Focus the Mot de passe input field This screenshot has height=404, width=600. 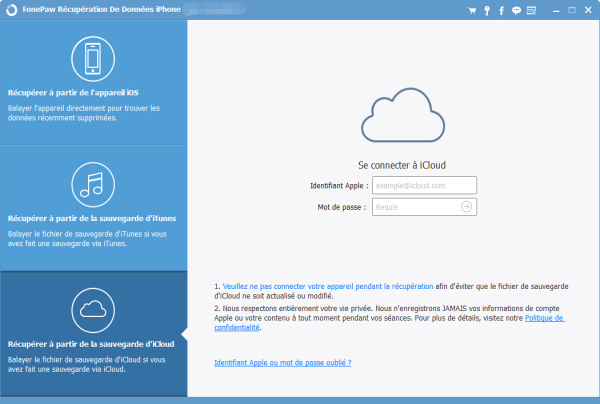[424, 207]
